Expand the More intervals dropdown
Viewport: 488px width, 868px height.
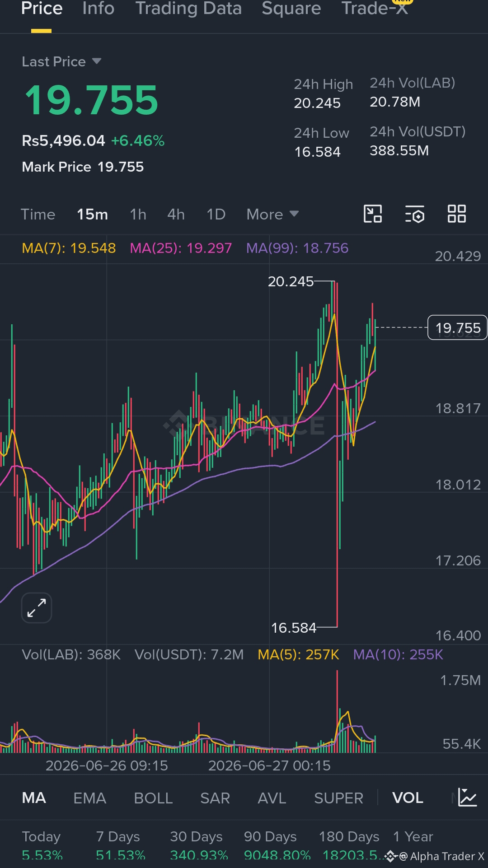pos(272,214)
